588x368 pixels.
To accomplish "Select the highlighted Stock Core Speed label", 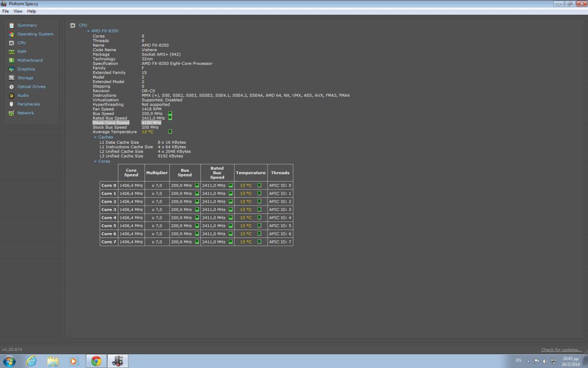I will [x=111, y=123].
